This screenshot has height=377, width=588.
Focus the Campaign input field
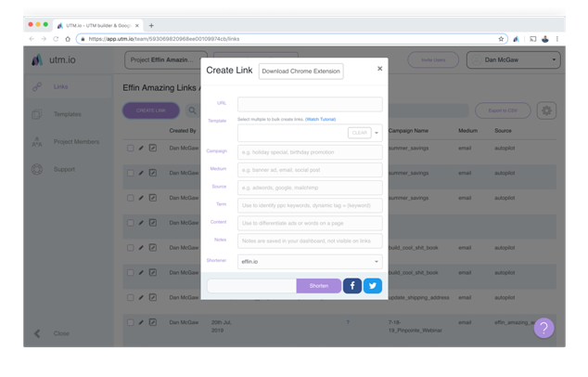pos(310,152)
